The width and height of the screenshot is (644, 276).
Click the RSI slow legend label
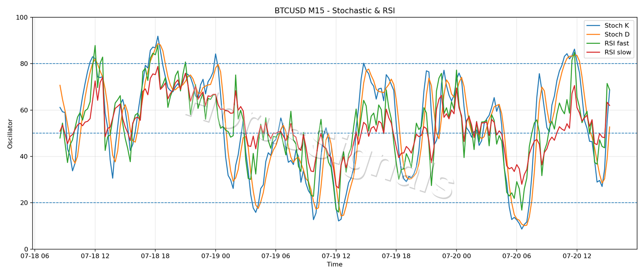pos(618,52)
